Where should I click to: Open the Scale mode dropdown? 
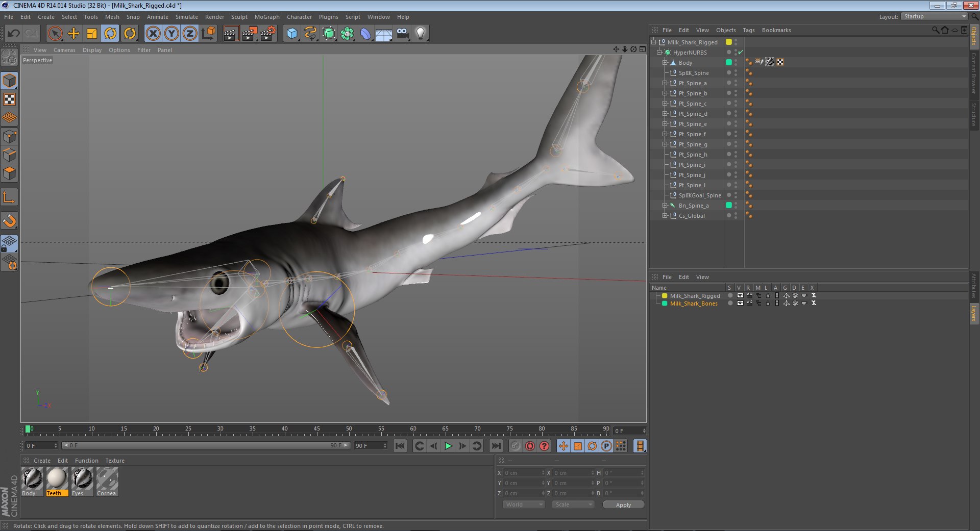coord(573,504)
